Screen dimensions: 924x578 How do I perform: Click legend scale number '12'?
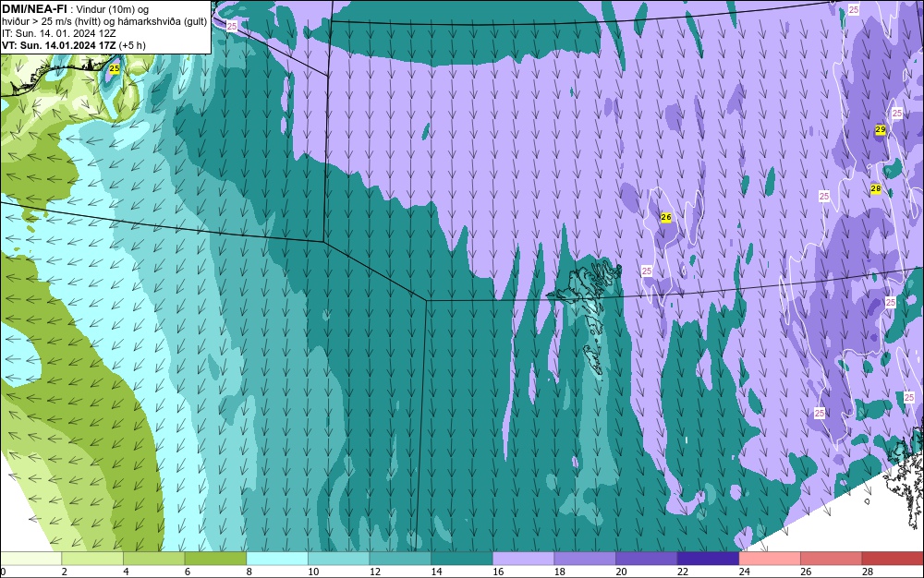(375, 572)
